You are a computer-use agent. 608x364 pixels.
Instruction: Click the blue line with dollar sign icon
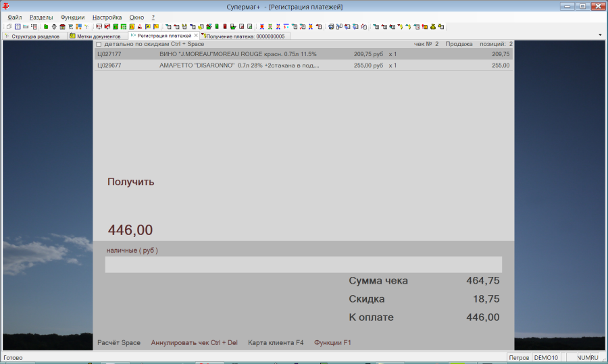286,27
